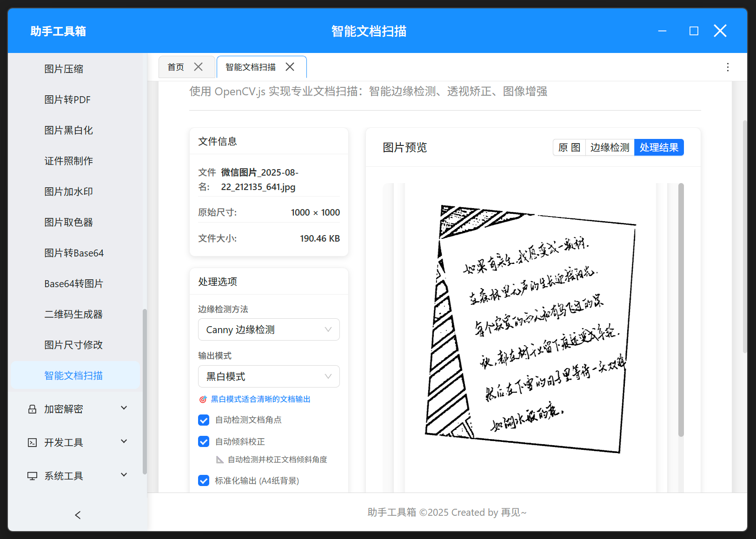Minimize the 智能文档扫描 window

(x=663, y=31)
